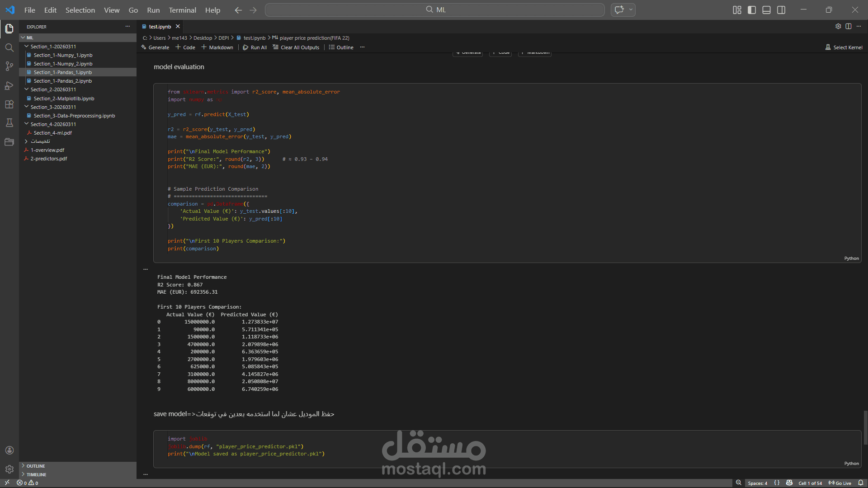Expand the OUTLINE section
The height and width of the screenshot is (488, 868).
35,466
